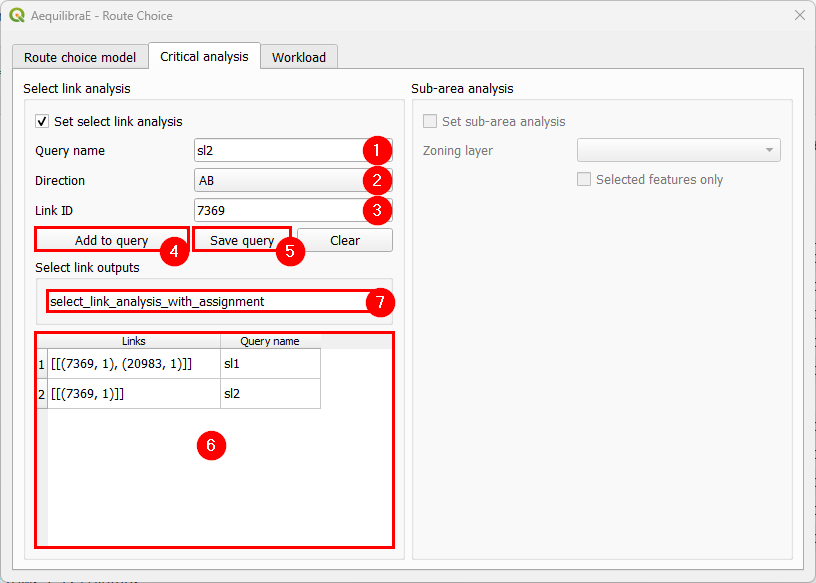This screenshot has height=583, width=816.
Task: Open the Workload tab
Action: click(x=299, y=57)
